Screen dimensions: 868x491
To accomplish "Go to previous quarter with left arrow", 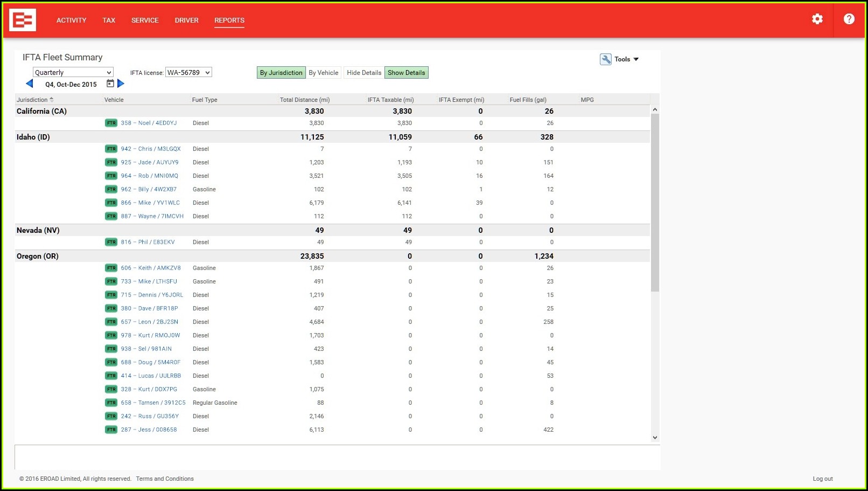I will [x=30, y=84].
